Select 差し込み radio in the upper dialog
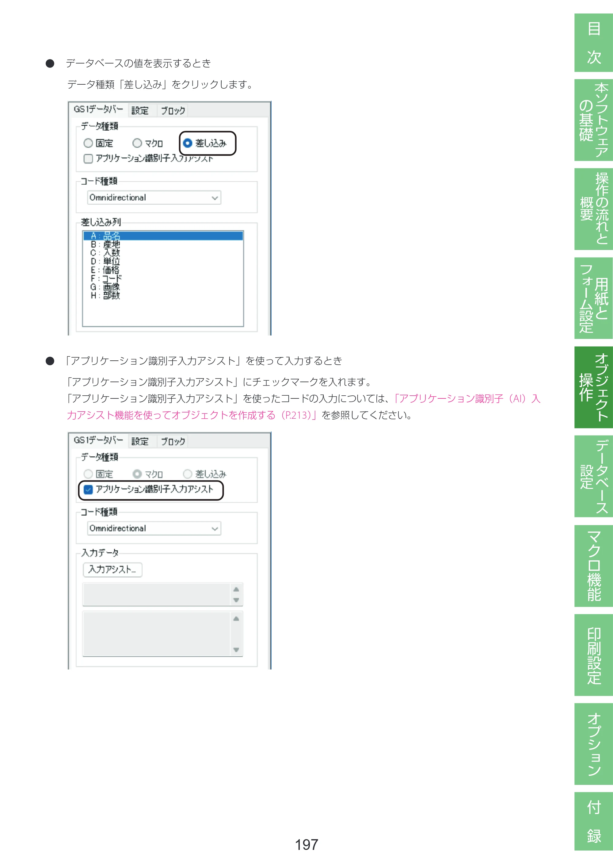Screen dimensions: 613x868 tap(204, 143)
